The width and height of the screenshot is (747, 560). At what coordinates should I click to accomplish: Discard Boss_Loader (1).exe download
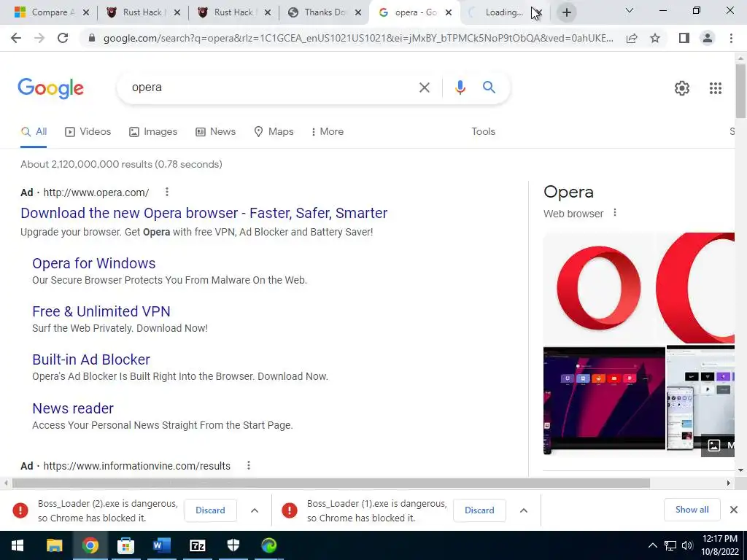coord(479,510)
